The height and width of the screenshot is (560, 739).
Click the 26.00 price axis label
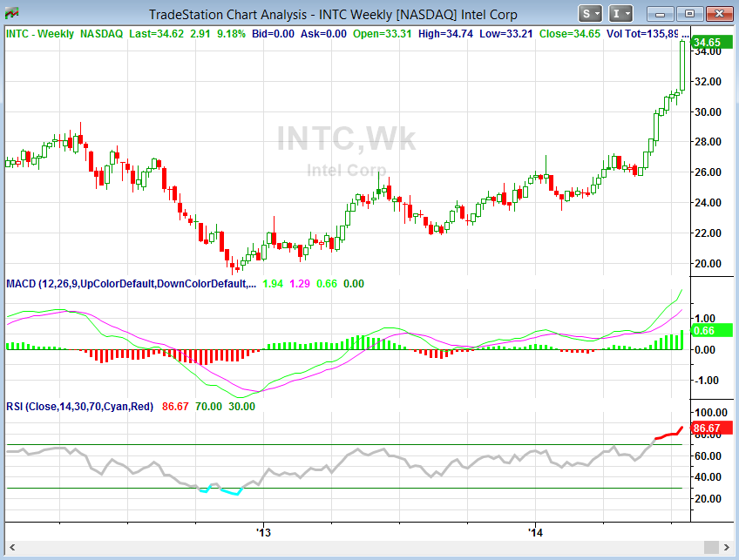708,172
